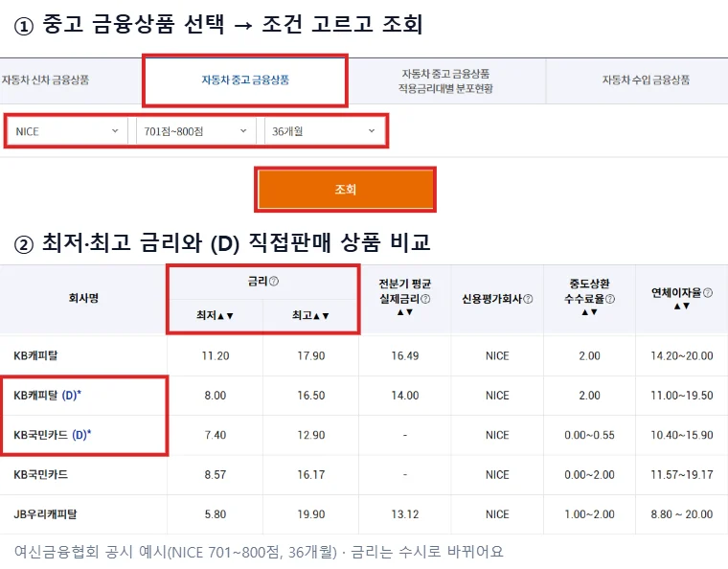This screenshot has width=728, height=569.
Task: Open the 자동차 수입 금융상품 tab
Action: [x=646, y=80]
